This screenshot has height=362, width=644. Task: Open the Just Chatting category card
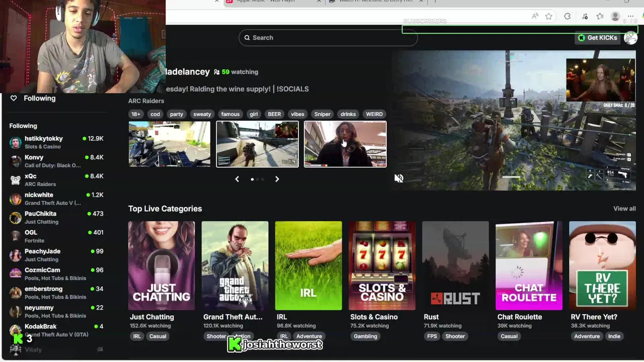point(162,265)
